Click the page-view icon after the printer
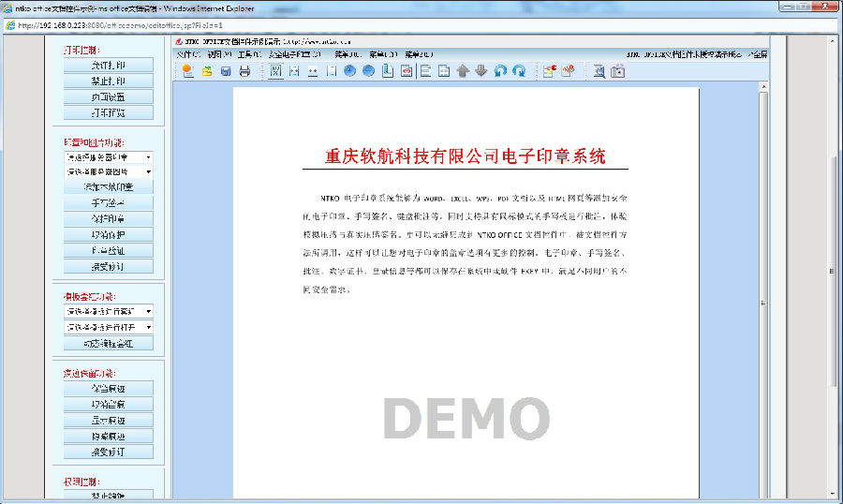Viewport: 843px width, 504px height. tap(275, 71)
